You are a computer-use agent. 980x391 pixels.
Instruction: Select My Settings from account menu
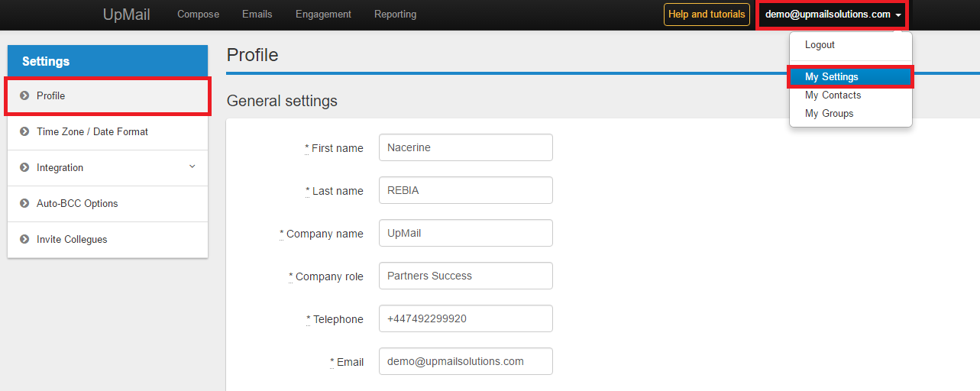[x=831, y=77]
